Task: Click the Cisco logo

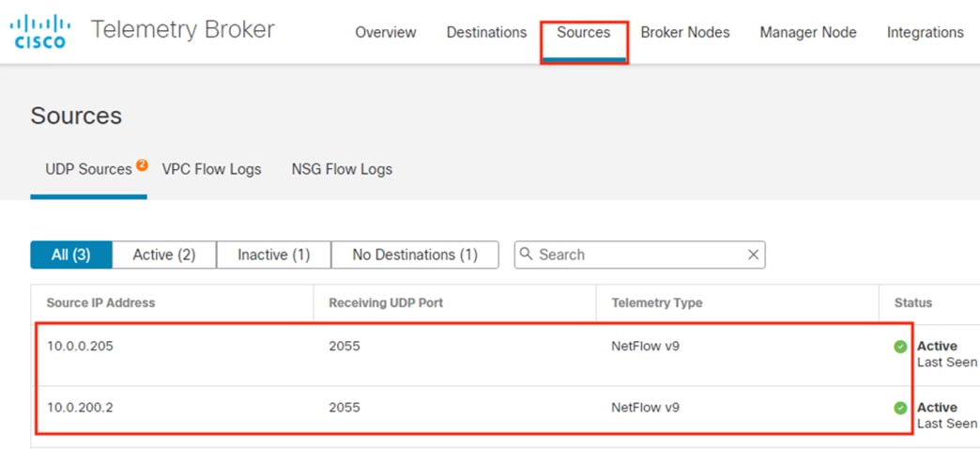Action: click(x=40, y=33)
